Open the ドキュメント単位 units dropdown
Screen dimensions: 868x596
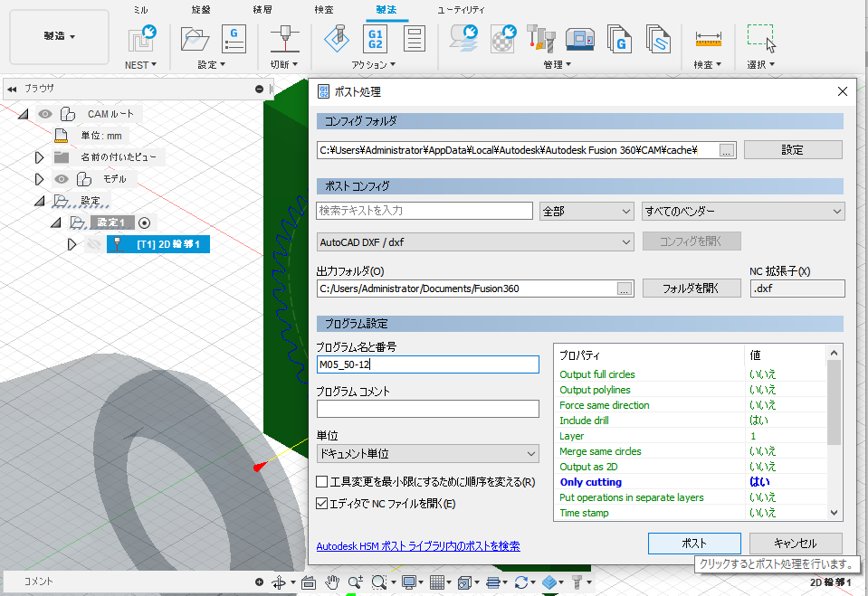click(428, 453)
